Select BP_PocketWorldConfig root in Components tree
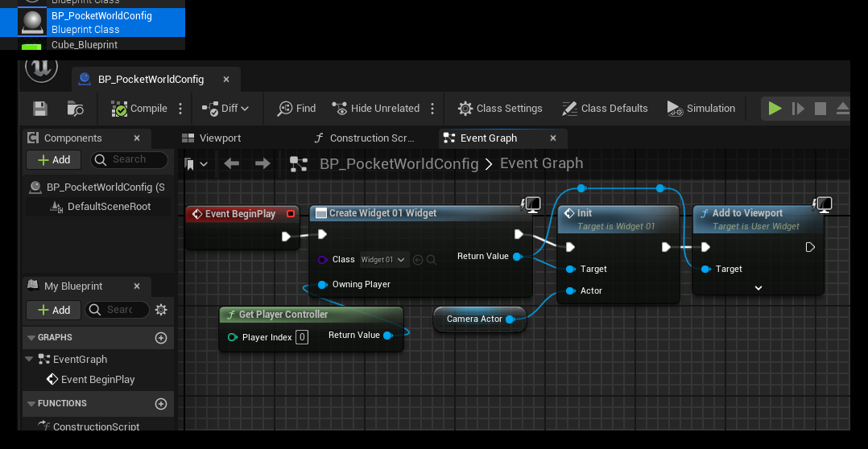The height and width of the screenshot is (449, 868). tap(97, 187)
